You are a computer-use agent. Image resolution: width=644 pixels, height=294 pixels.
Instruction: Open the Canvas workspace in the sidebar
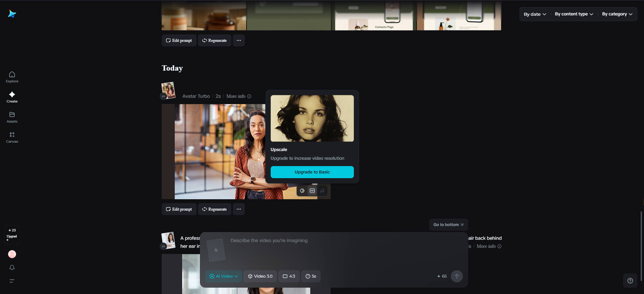point(12,137)
